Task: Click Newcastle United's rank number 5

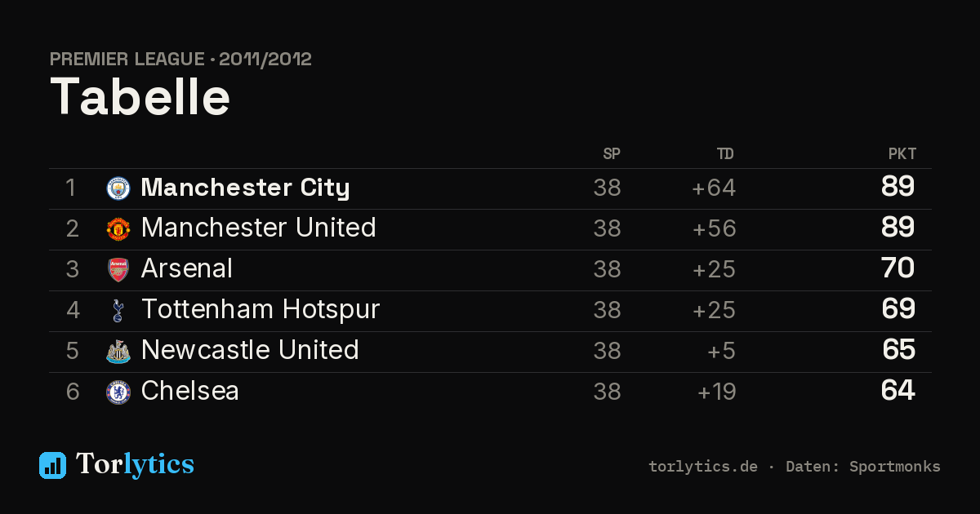Action: [x=73, y=351]
